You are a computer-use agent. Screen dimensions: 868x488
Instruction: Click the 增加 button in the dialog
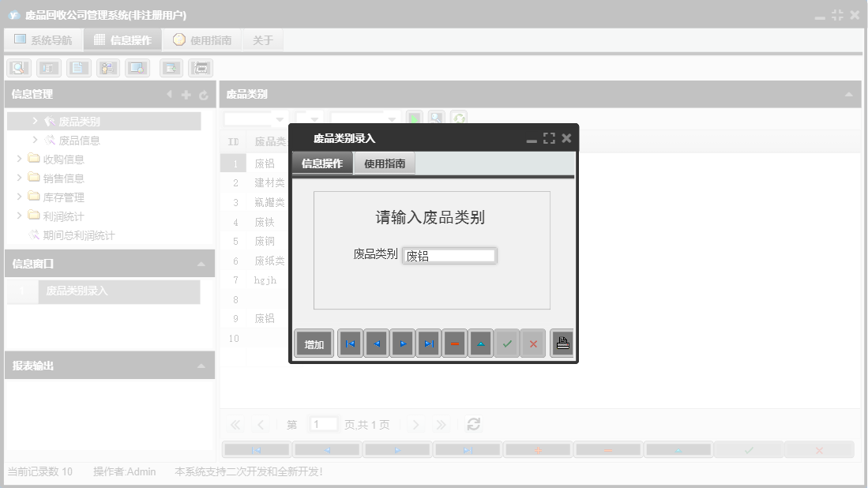(x=314, y=343)
